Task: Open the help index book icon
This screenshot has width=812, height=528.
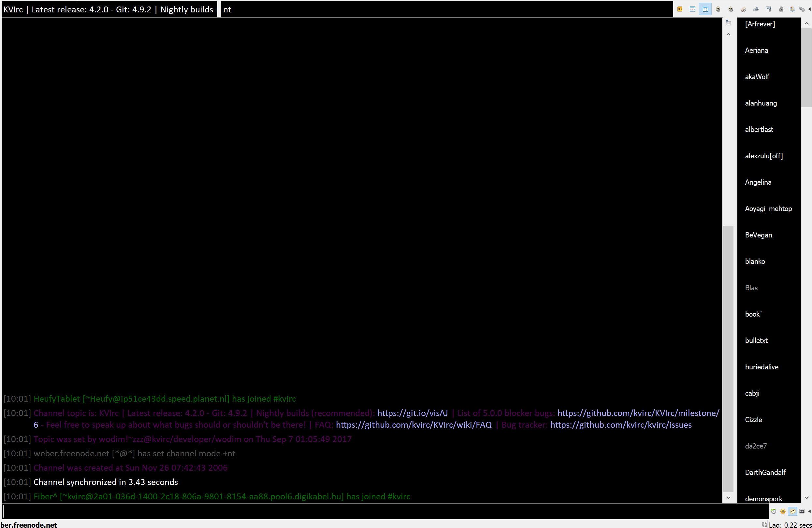Action: point(792,9)
